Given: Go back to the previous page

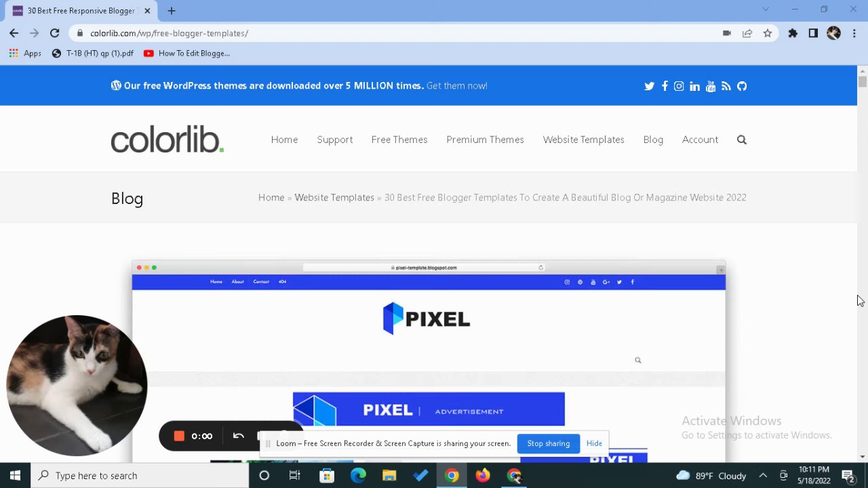Looking at the screenshot, I should [14, 33].
